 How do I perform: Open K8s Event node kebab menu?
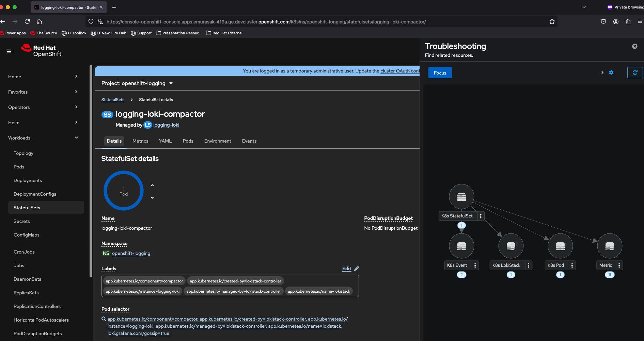475,265
